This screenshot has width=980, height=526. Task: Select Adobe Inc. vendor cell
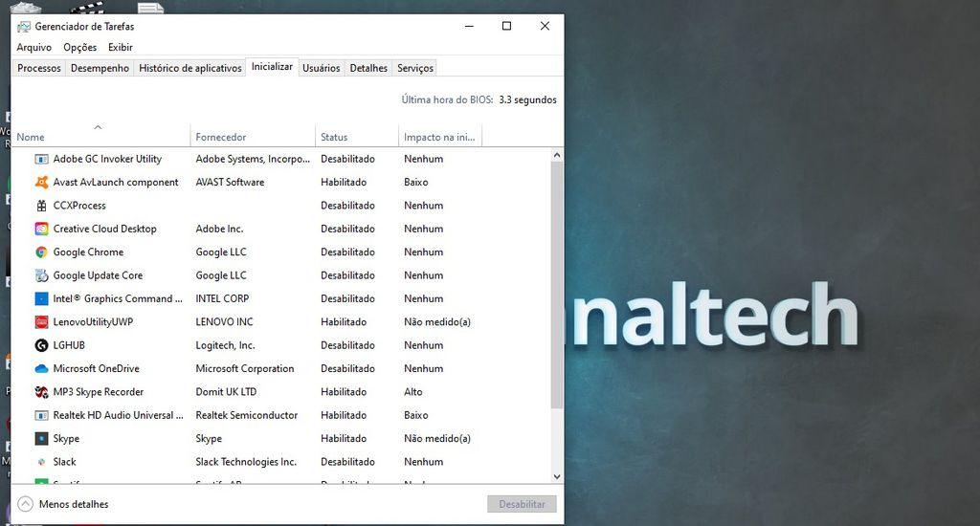[219, 229]
